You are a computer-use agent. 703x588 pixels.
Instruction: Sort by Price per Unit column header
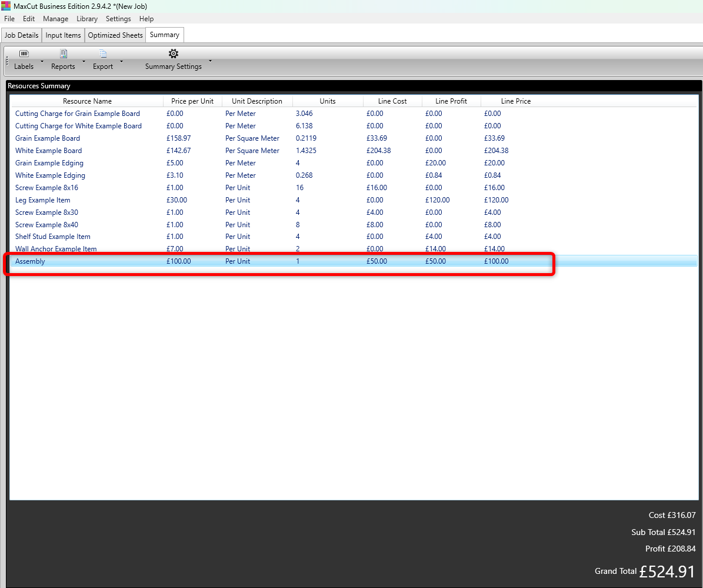tap(192, 101)
